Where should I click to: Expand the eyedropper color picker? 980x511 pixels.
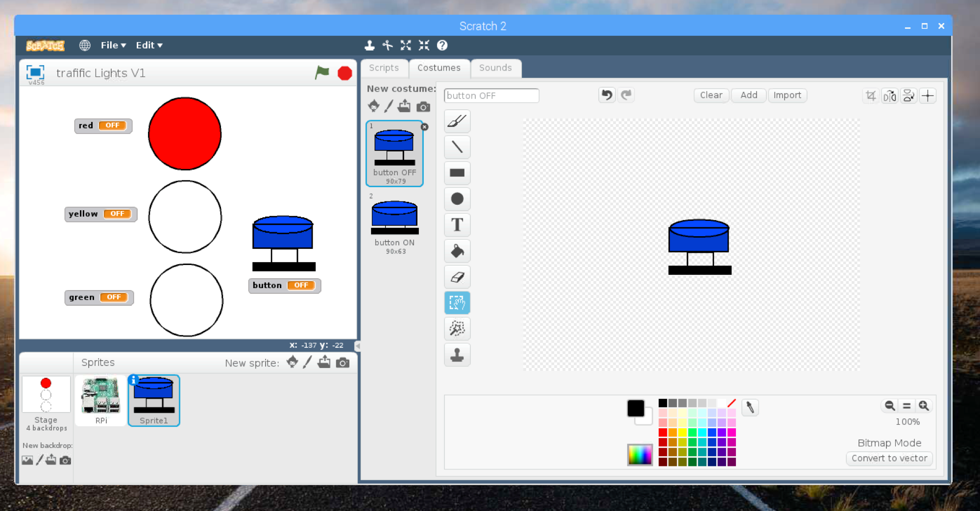(751, 407)
